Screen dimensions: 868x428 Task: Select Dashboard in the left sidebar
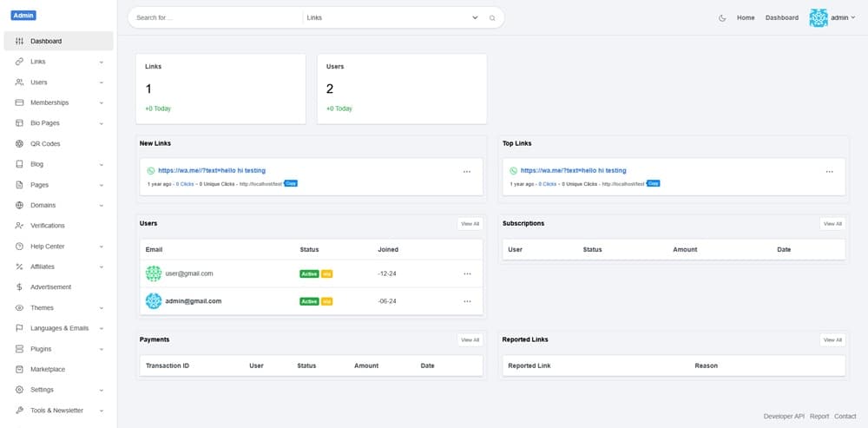tap(58, 41)
